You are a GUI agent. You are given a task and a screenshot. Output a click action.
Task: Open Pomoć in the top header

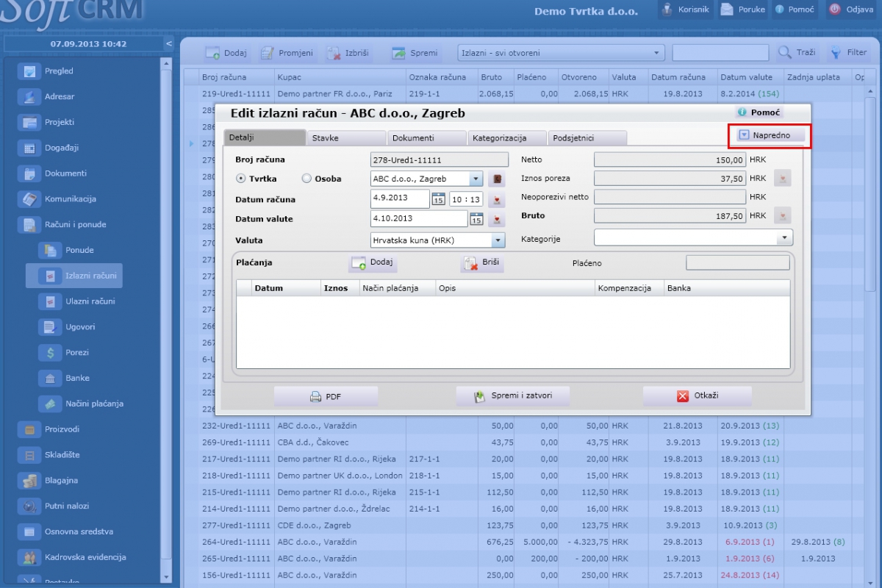(795, 10)
